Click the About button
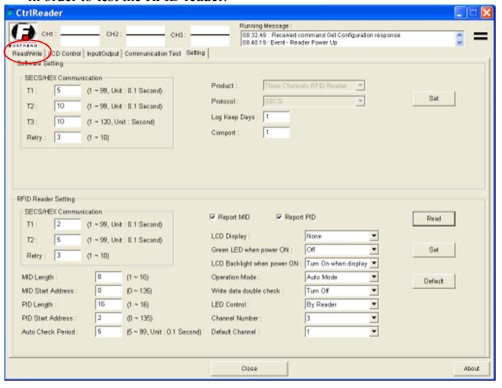Screen dimensions: 502x388 [x=471, y=368]
